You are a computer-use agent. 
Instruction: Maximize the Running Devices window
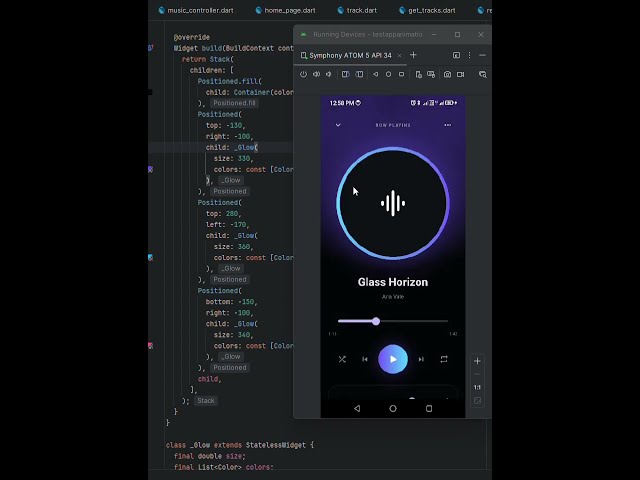[x=458, y=35]
